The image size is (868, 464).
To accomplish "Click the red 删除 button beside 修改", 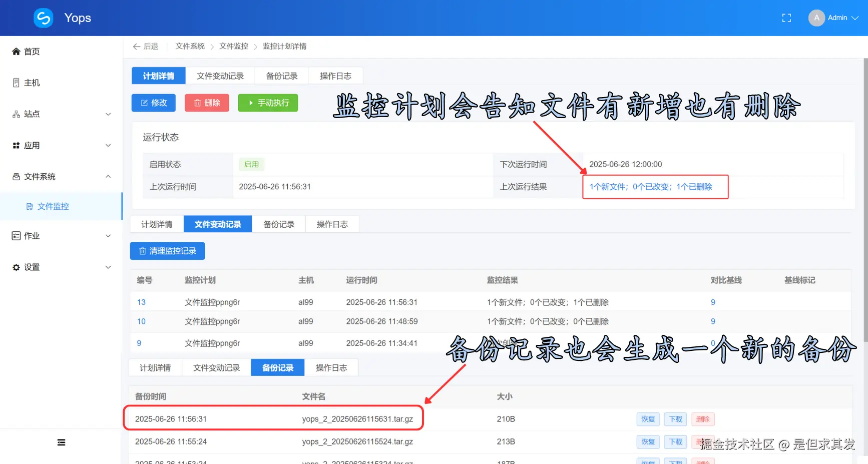I will click(207, 103).
